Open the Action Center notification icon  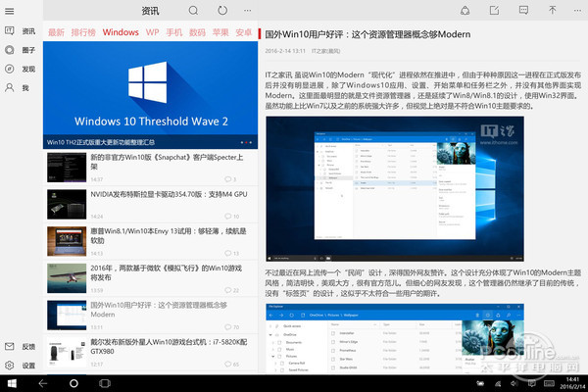click(x=531, y=383)
